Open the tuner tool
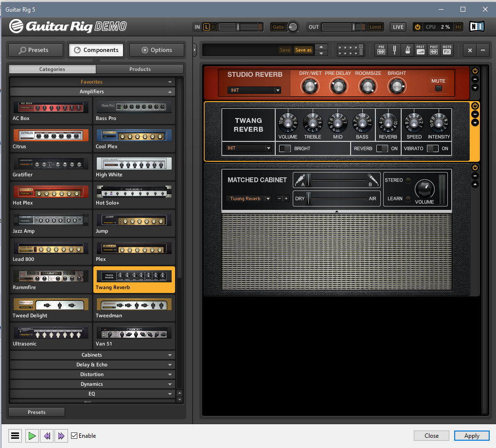Viewport: 496px width, 448px height. [394, 50]
